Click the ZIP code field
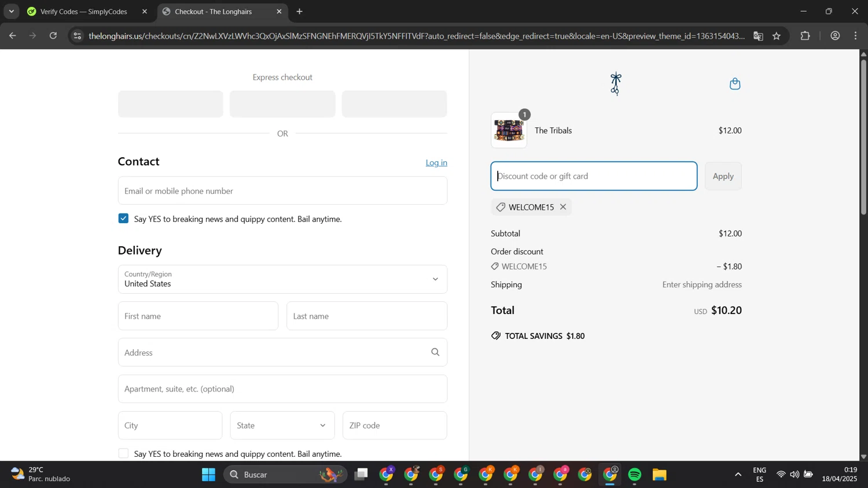 tap(395, 426)
